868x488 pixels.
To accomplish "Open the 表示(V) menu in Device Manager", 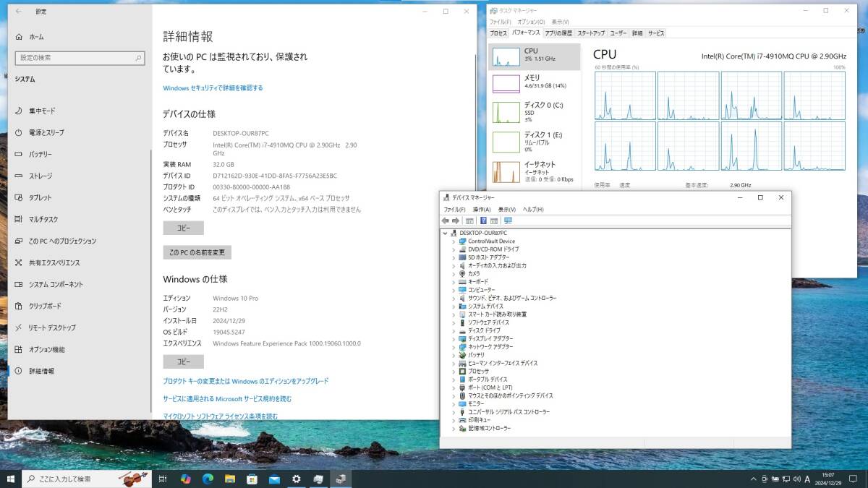I will coord(507,209).
